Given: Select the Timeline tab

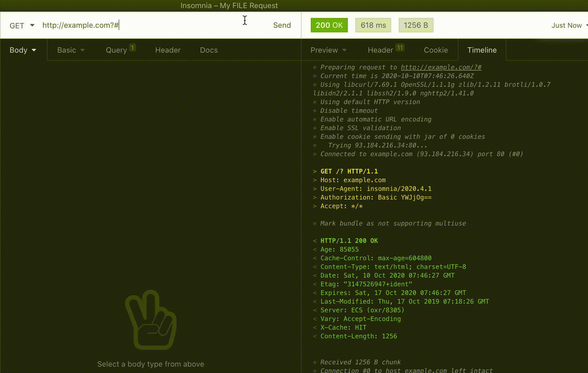Looking at the screenshot, I should (482, 50).
